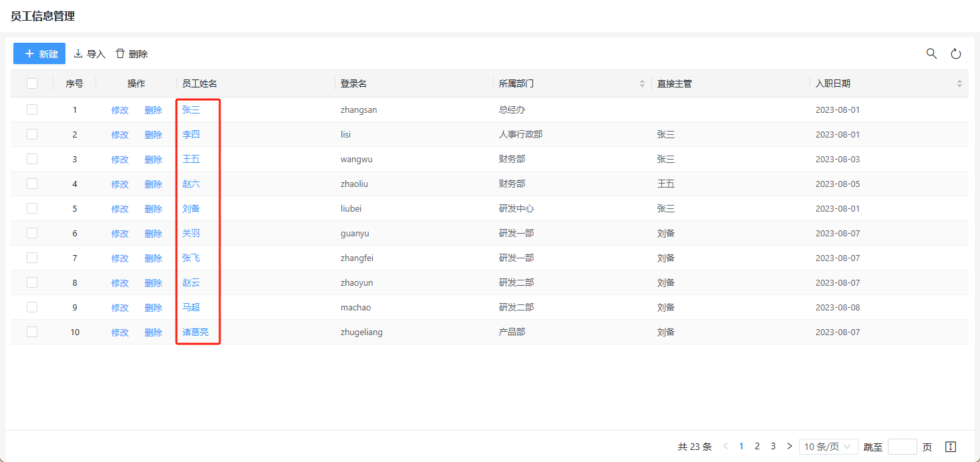Select the checkbox for row 5 刘备
980x462 pixels.
[32, 208]
